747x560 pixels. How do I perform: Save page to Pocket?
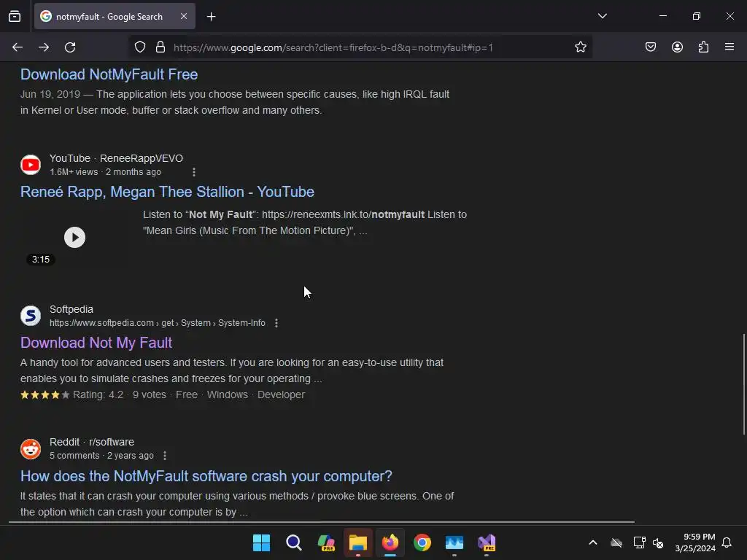point(650,47)
